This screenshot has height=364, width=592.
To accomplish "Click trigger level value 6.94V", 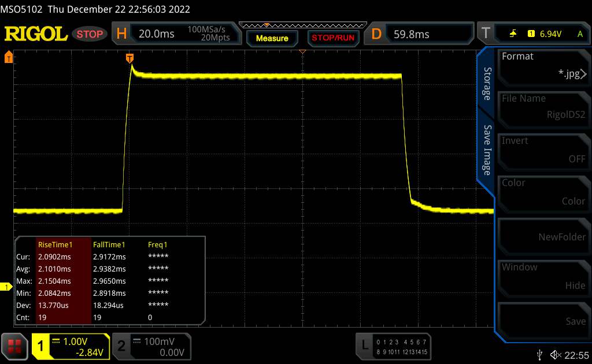I will point(550,34).
